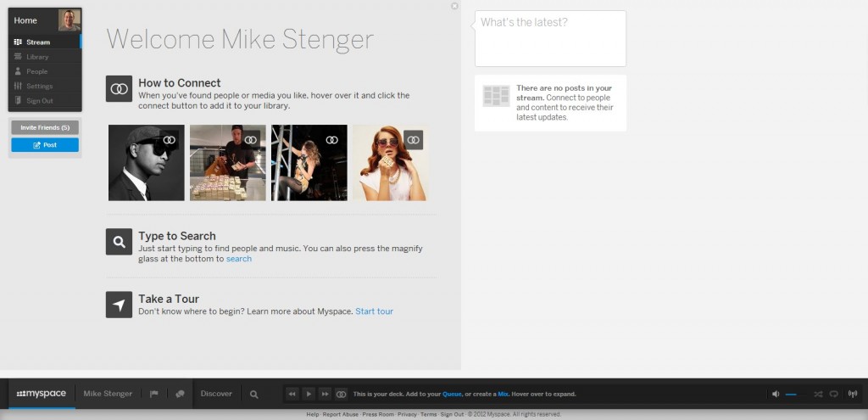Play music in the deck
The height and width of the screenshot is (420, 868).
(309, 394)
